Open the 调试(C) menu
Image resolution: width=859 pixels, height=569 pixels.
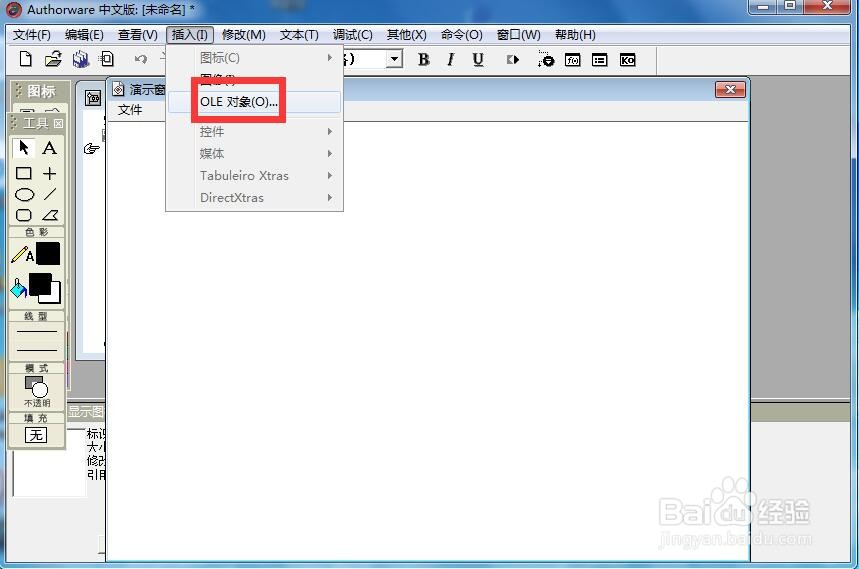[x=352, y=35]
